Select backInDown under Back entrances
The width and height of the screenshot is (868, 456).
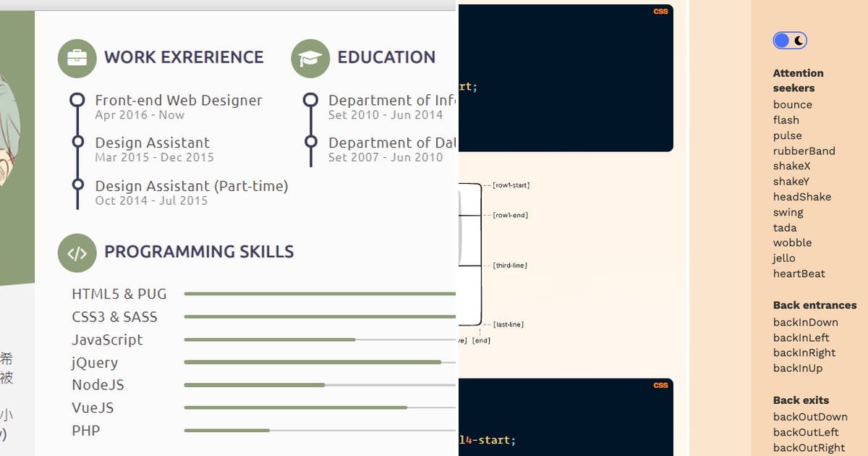point(806,322)
